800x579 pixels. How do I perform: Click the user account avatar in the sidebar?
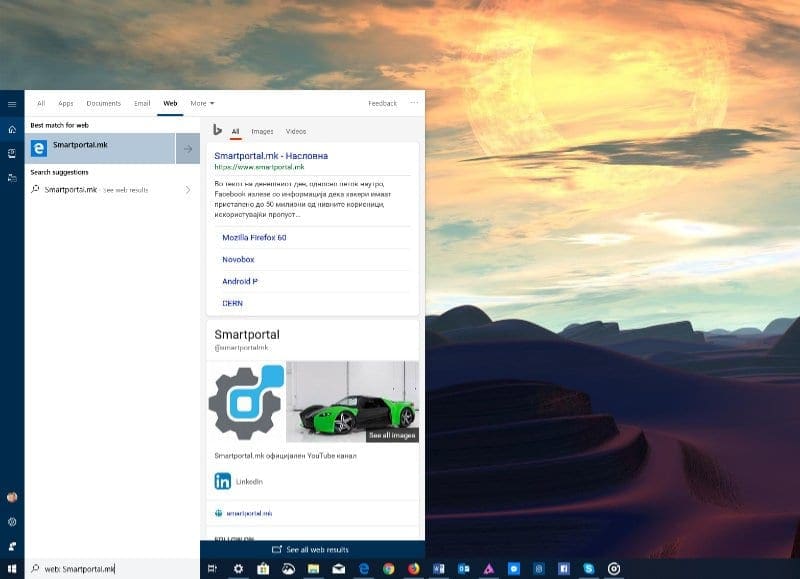click(x=12, y=497)
